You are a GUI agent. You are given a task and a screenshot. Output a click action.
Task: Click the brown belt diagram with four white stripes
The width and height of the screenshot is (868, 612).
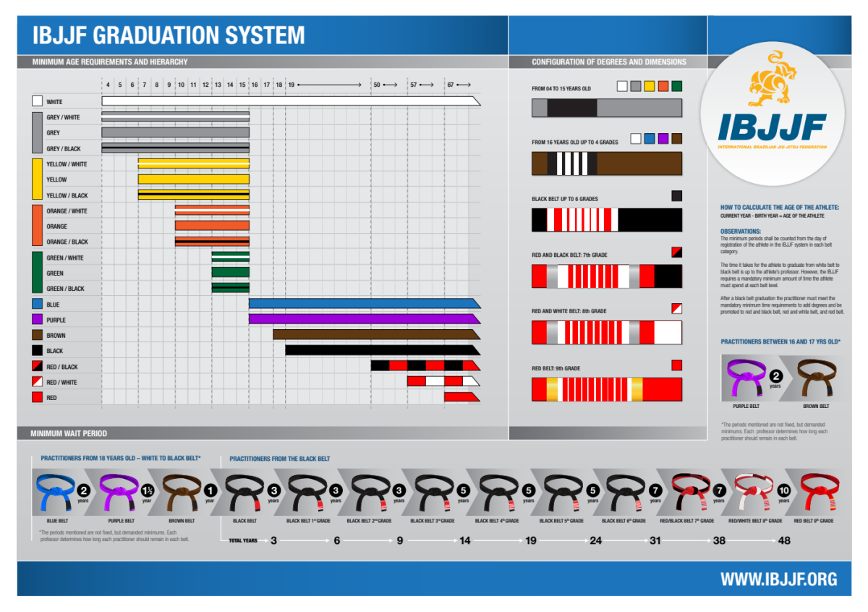[x=607, y=163]
